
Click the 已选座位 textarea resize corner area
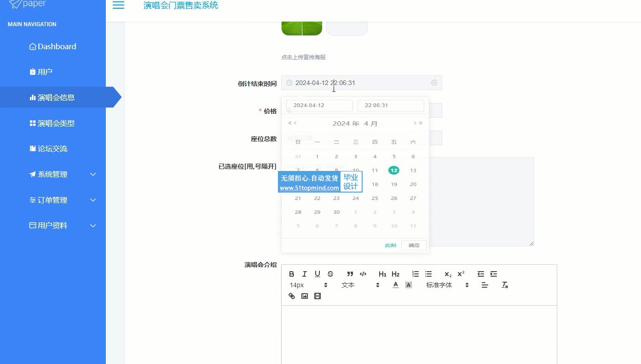click(x=531, y=243)
